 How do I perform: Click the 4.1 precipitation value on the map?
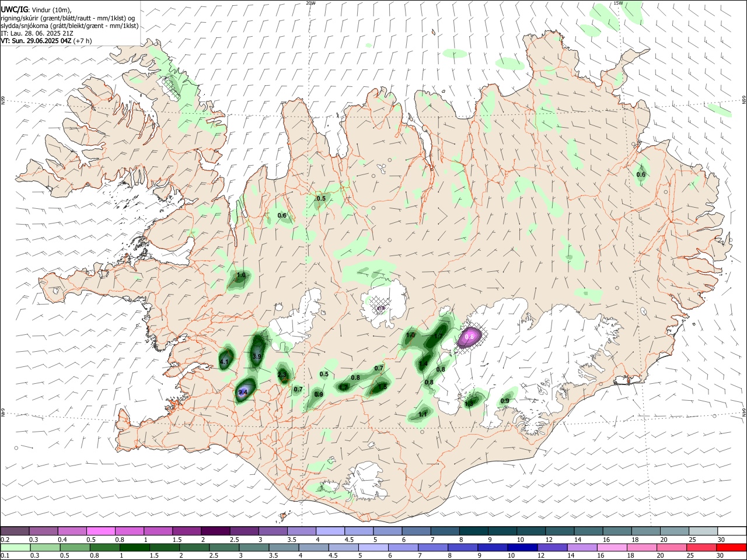[x=224, y=362]
